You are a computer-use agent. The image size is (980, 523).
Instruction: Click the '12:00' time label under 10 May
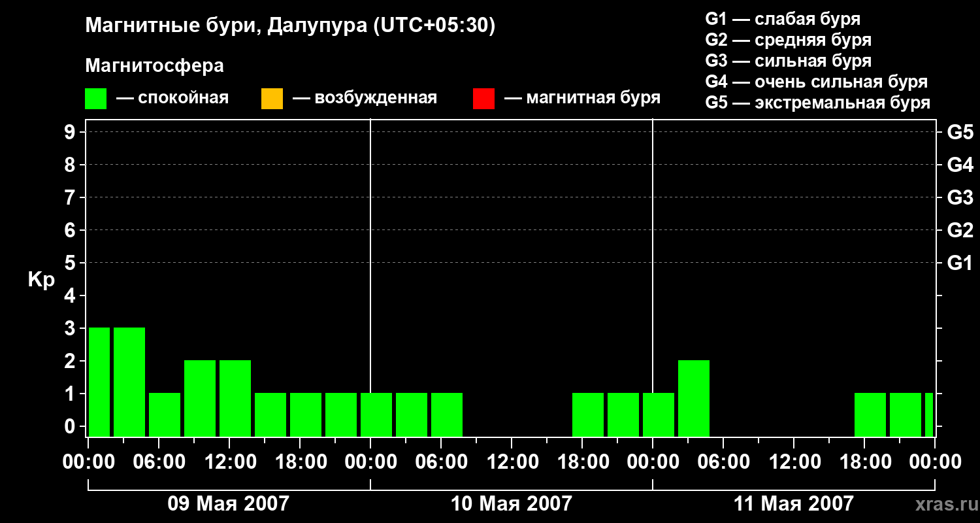pos(512,462)
